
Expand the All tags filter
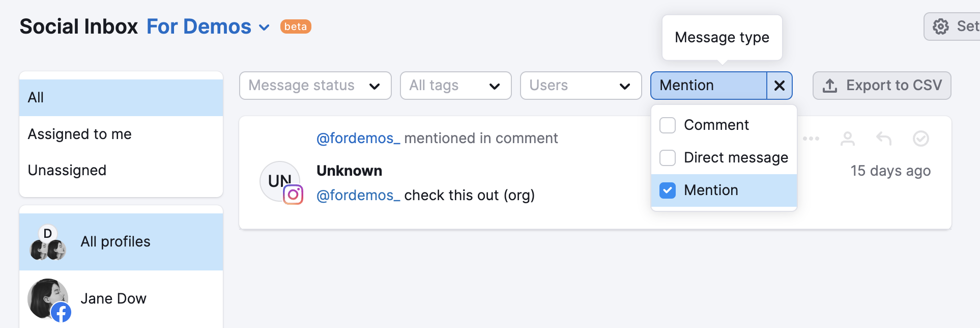point(455,85)
